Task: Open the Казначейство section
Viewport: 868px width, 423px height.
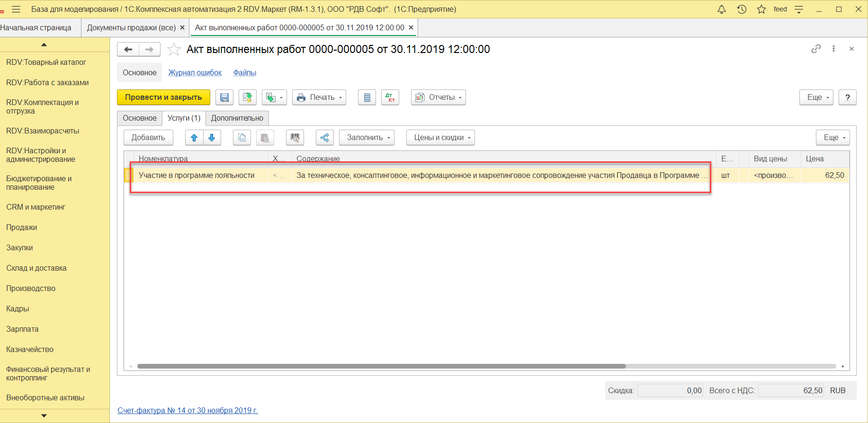Action: (30, 350)
